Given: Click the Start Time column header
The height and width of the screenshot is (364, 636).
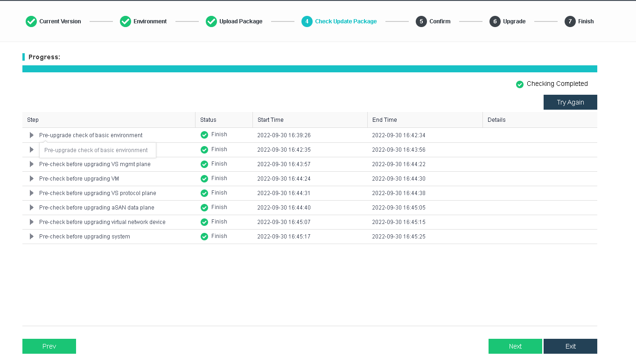Looking at the screenshot, I should pyautogui.click(x=271, y=120).
